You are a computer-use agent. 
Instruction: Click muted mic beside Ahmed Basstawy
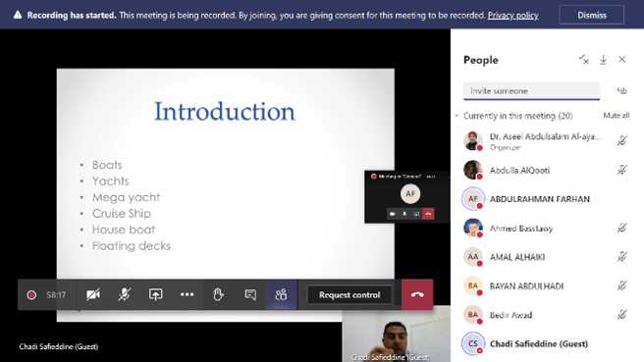(622, 228)
